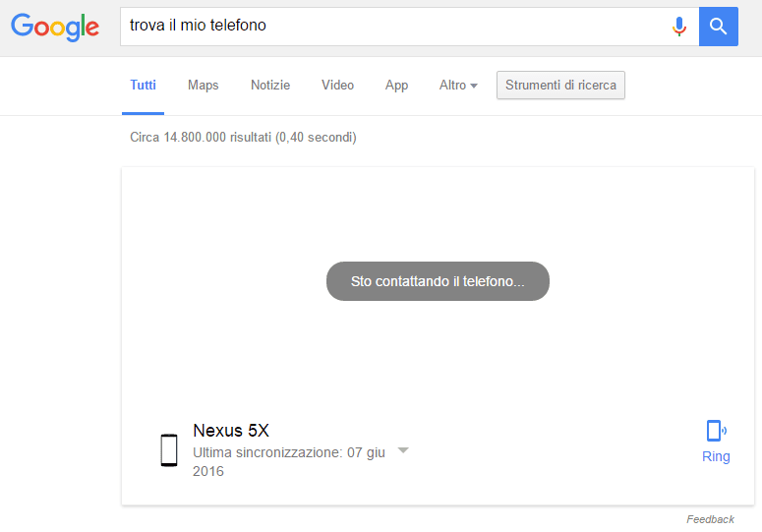
Task: Click the Ring phone icon
Action: (x=716, y=431)
